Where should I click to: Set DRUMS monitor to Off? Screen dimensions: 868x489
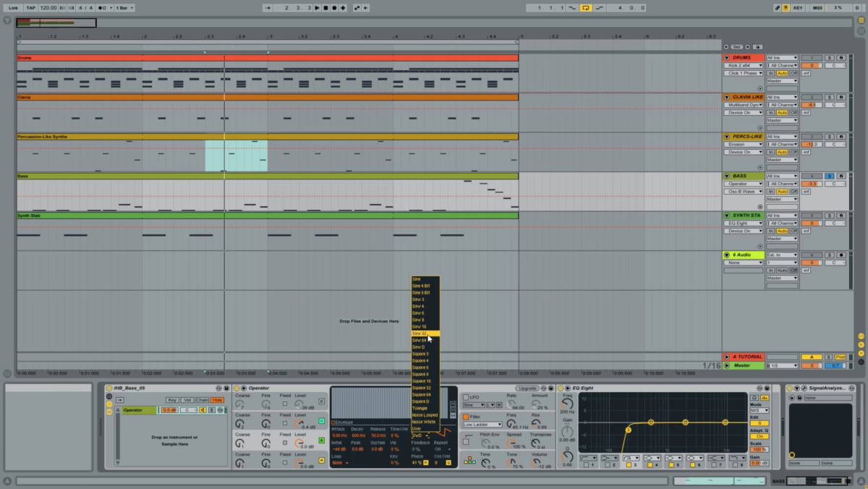tap(793, 73)
